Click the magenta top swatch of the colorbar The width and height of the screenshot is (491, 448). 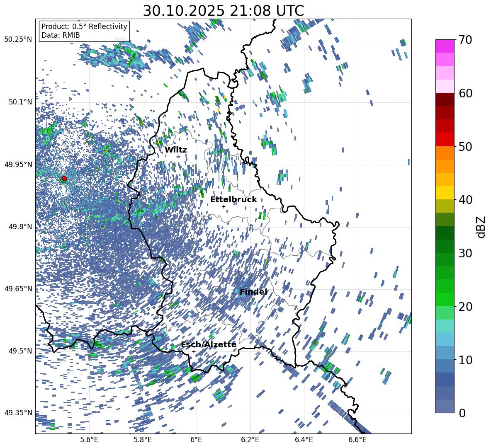[445, 46]
